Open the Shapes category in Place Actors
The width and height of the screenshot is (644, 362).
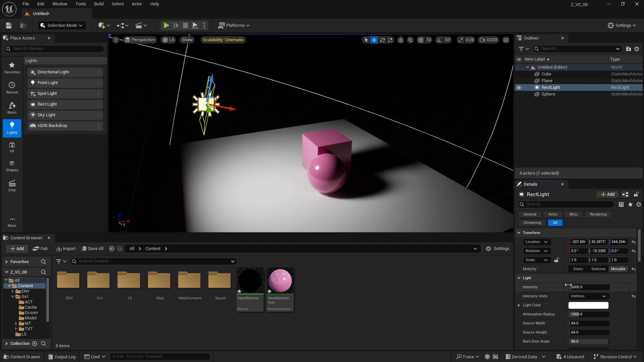tap(12, 166)
